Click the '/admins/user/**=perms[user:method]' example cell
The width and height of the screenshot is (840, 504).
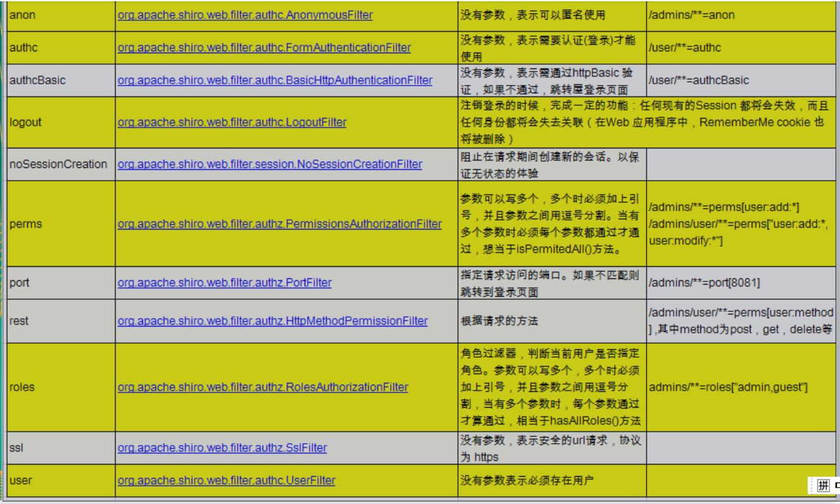(741, 321)
